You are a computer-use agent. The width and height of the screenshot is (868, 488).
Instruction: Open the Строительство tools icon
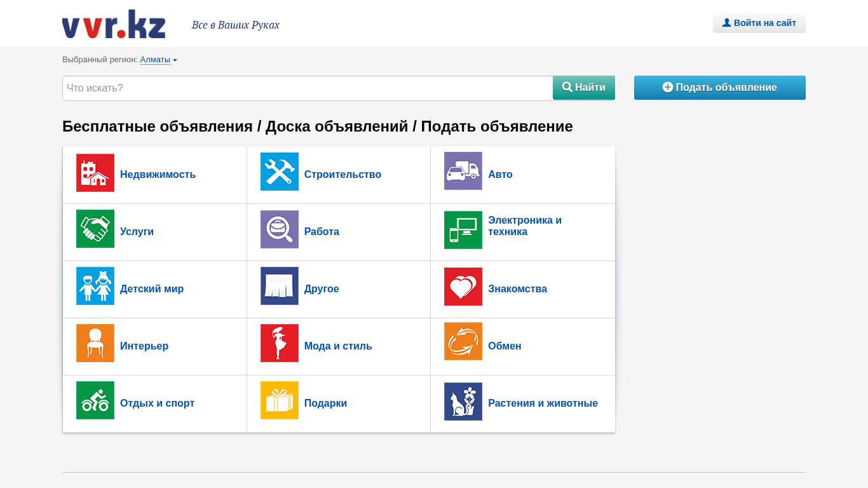pos(279,172)
